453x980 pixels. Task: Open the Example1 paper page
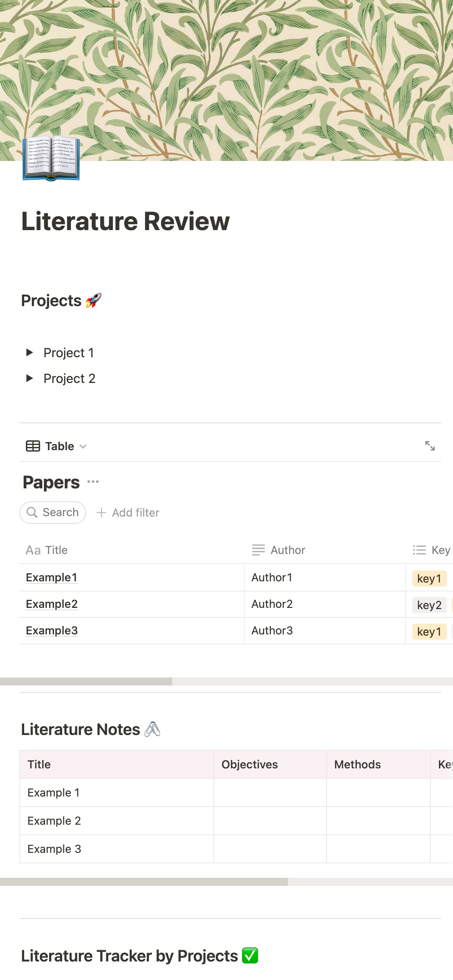tap(52, 577)
